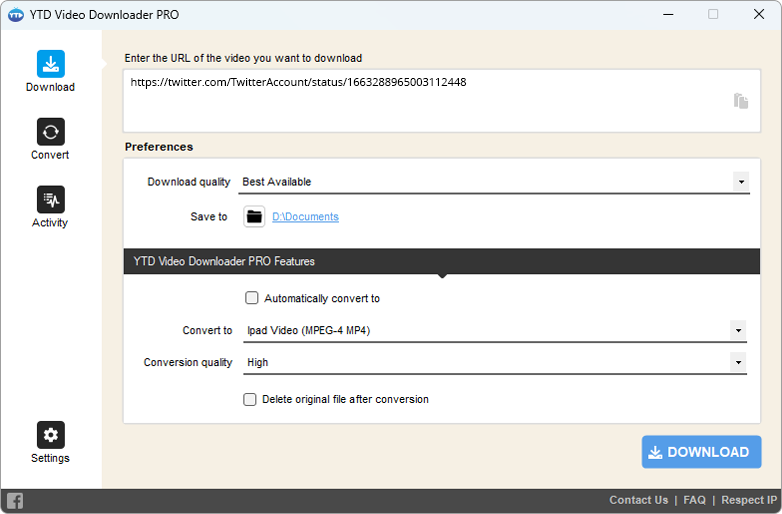Click the paste clipboard icon in URL box
Viewport: 782px width, 514px height.
tap(740, 100)
